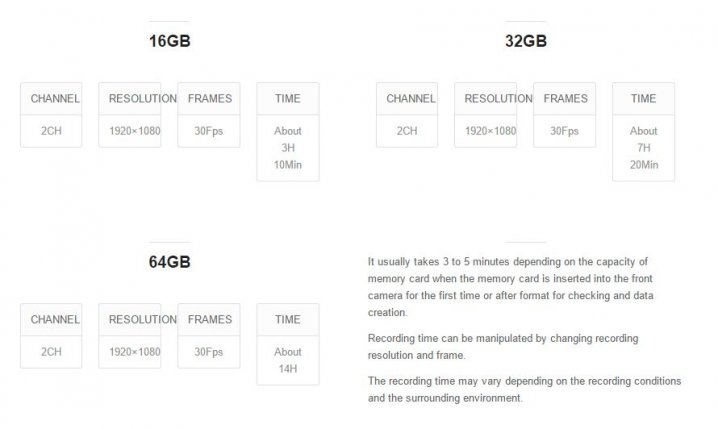This screenshot has width=718, height=429.
Task: Select FRAMES header in 32GB table
Action: (565, 98)
